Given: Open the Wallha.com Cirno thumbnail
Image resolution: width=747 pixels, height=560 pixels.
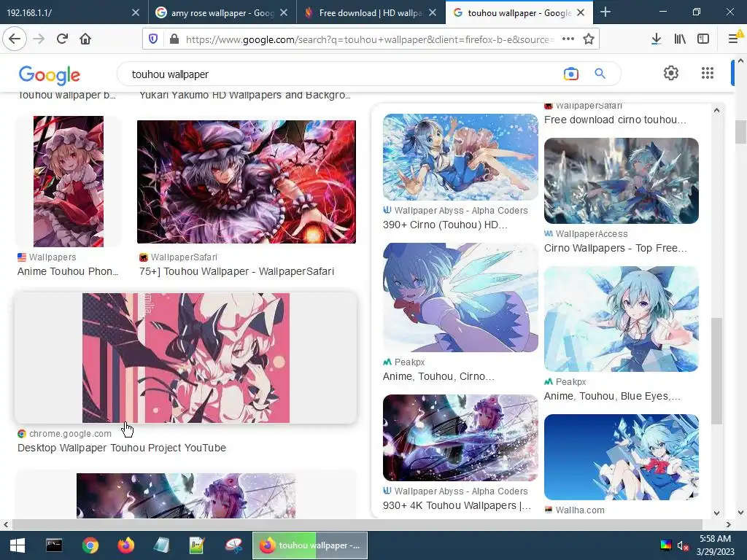Looking at the screenshot, I should click(x=622, y=457).
